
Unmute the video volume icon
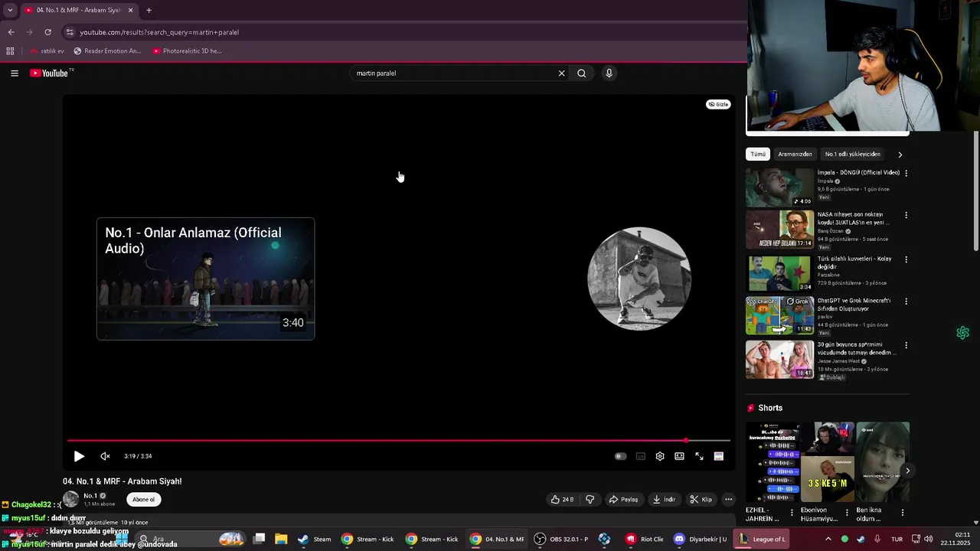[105, 456]
